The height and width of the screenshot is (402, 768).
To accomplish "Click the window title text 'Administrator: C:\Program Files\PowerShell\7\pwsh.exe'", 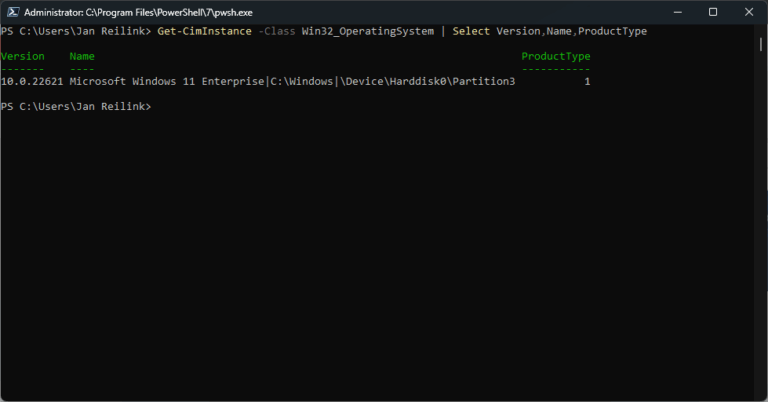I will coord(138,12).
